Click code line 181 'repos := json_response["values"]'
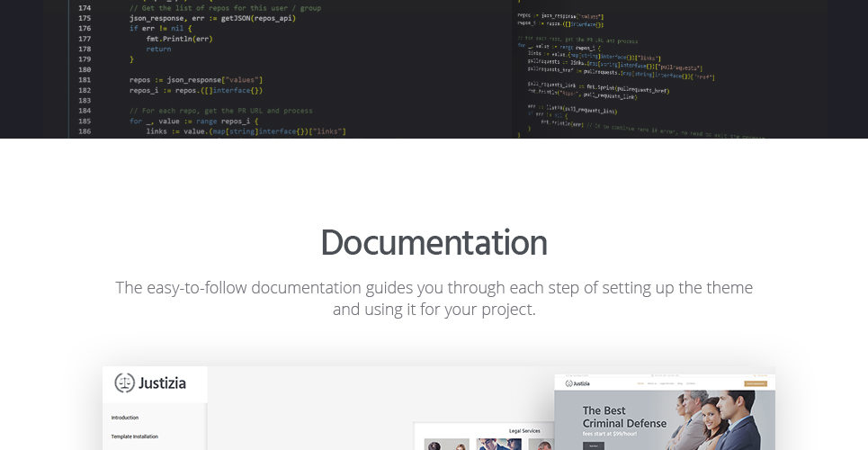The height and width of the screenshot is (450, 868). (196, 80)
